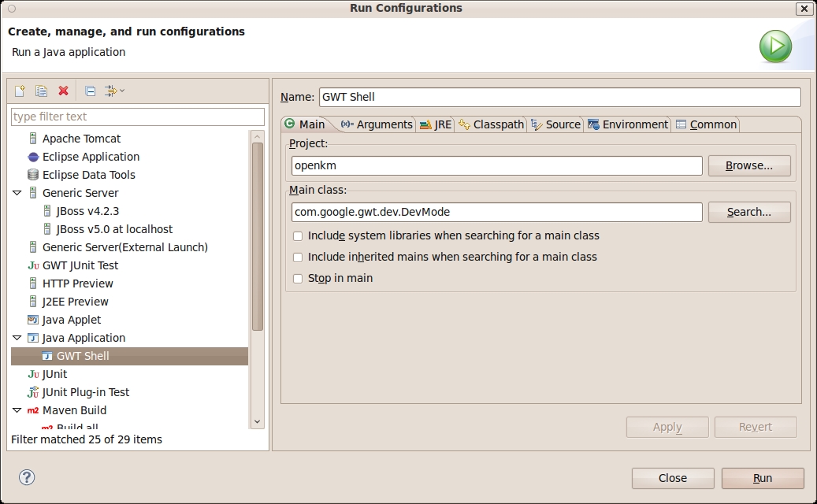817x504 pixels.
Task: Collapse the Maven Build tree node
Action: pyautogui.click(x=17, y=410)
